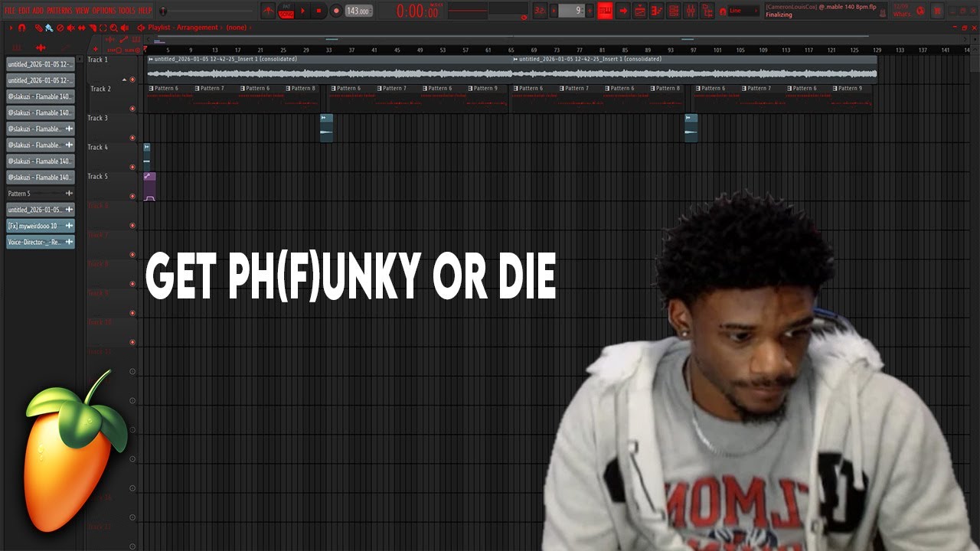This screenshot has height=551, width=980.
Task: Open the Mixer icon
Action: [x=690, y=11]
